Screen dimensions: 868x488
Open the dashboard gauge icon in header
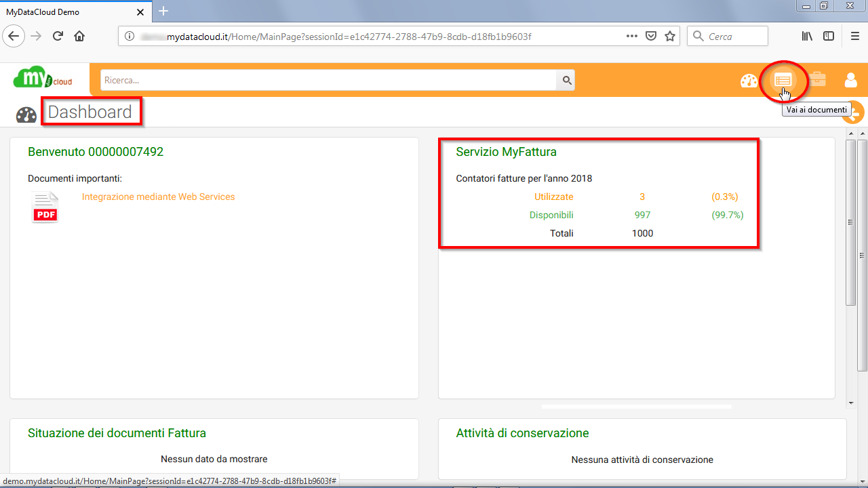(749, 81)
